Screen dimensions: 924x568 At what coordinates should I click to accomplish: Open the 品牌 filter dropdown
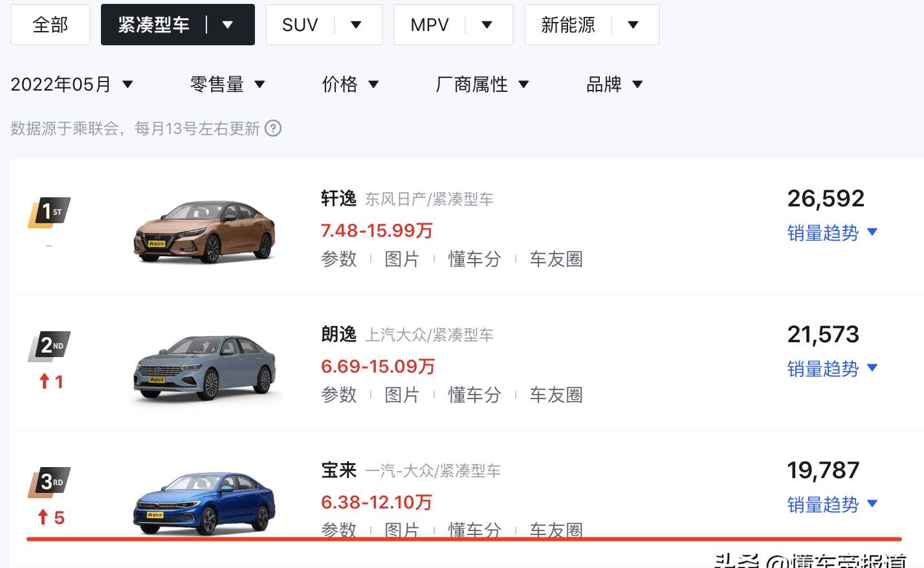click(614, 84)
